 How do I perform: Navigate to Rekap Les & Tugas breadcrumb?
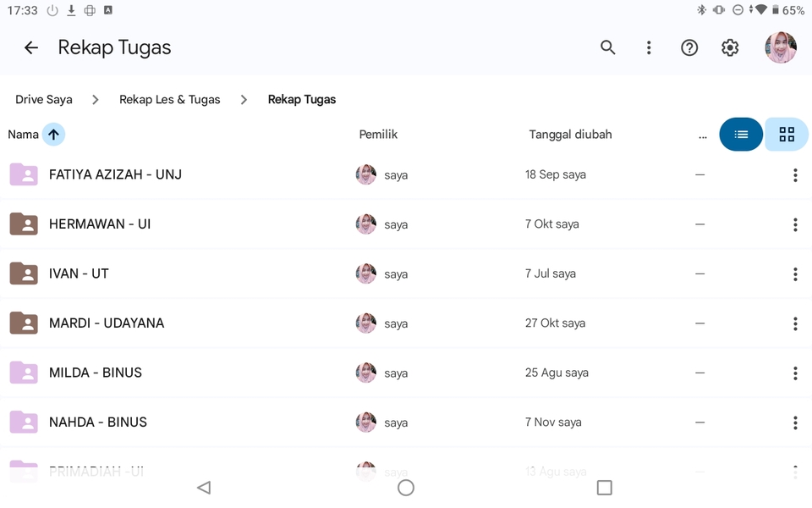click(x=169, y=100)
